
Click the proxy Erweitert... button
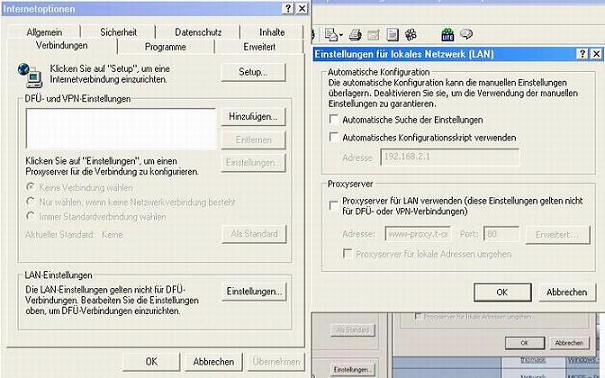[x=558, y=235]
